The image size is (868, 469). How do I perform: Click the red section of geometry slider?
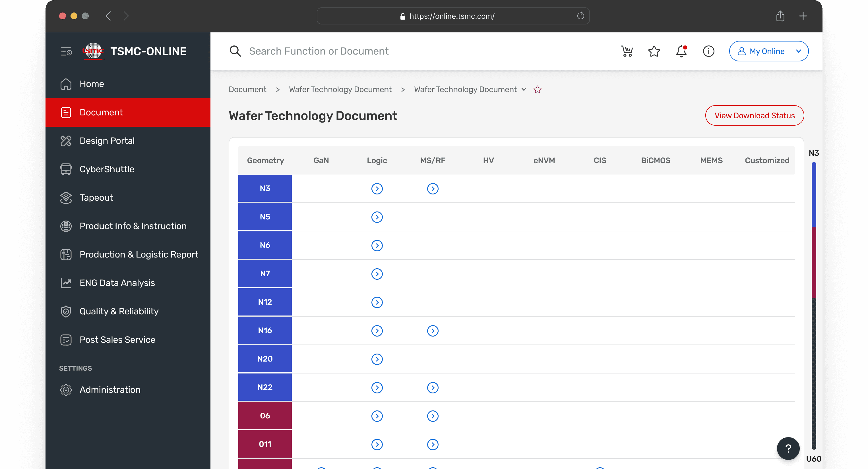(x=813, y=263)
